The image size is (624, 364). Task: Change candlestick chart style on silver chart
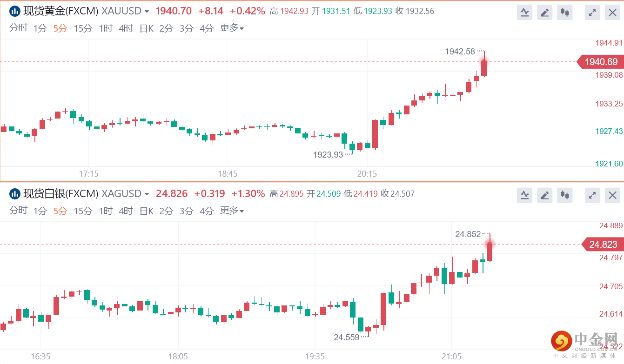click(x=565, y=195)
